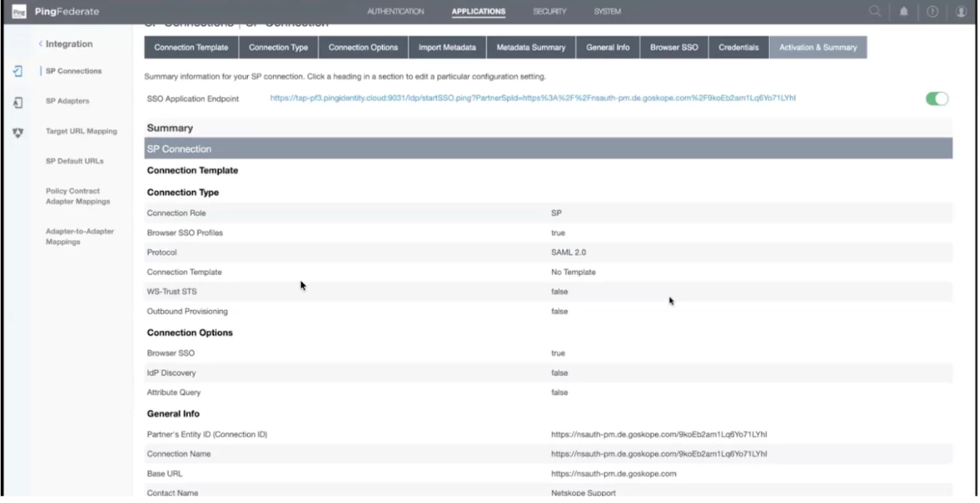This screenshot has width=980, height=503.
Task: Select the Connection Name URL value
Action: [x=658, y=454]
